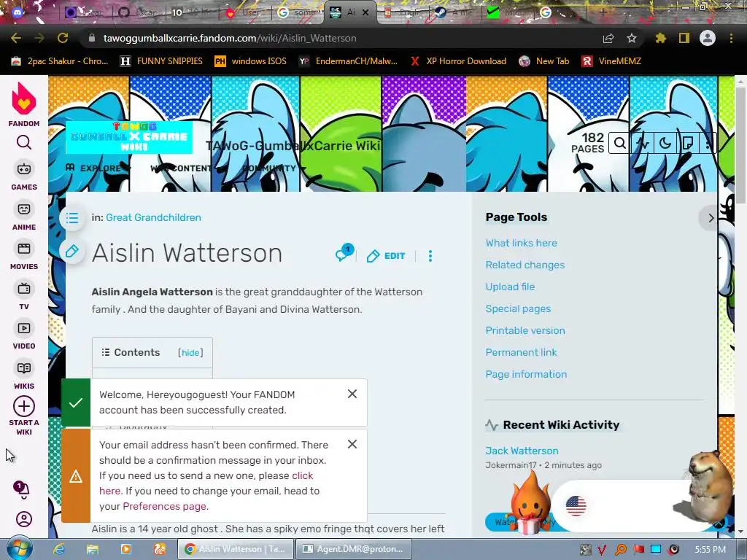Open the table of contents list icon
The width and height of the screenshot is (747, 560).
(72, 218)
